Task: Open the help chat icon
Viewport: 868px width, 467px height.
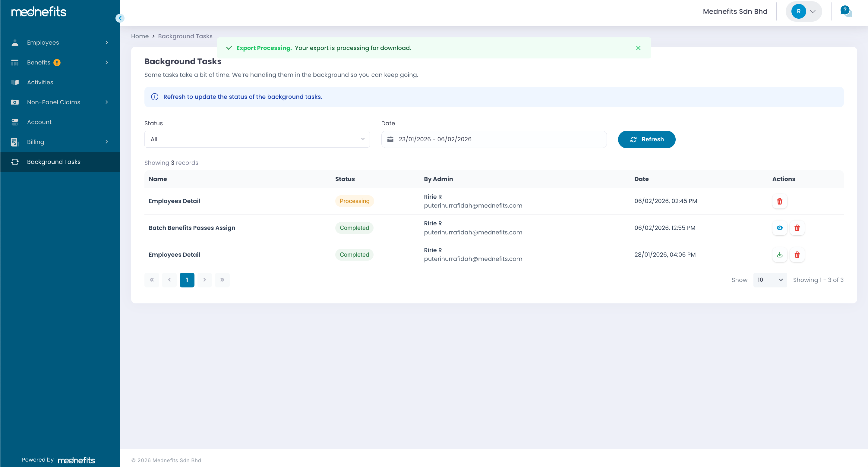Action: (x=845, y=11)
